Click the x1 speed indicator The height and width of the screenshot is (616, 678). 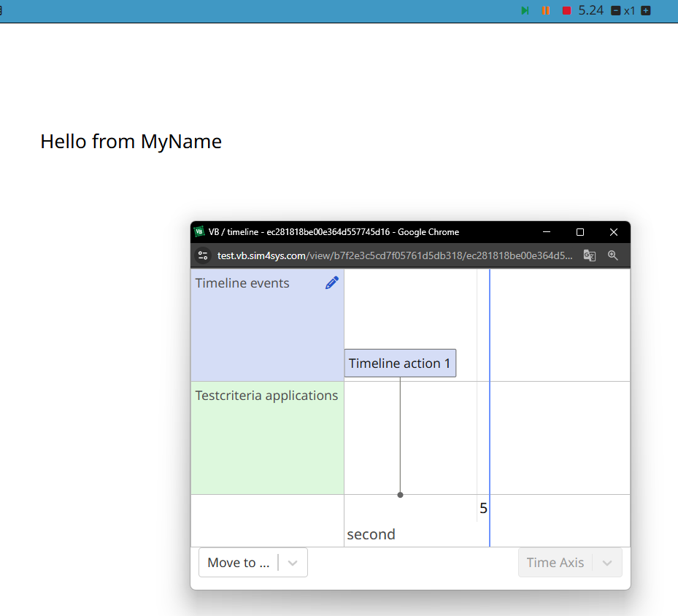pyautogui.click(x=630, y=11)
